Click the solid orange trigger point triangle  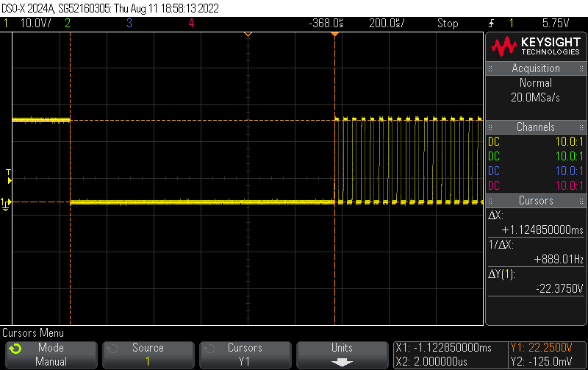(x=334, y=35)
